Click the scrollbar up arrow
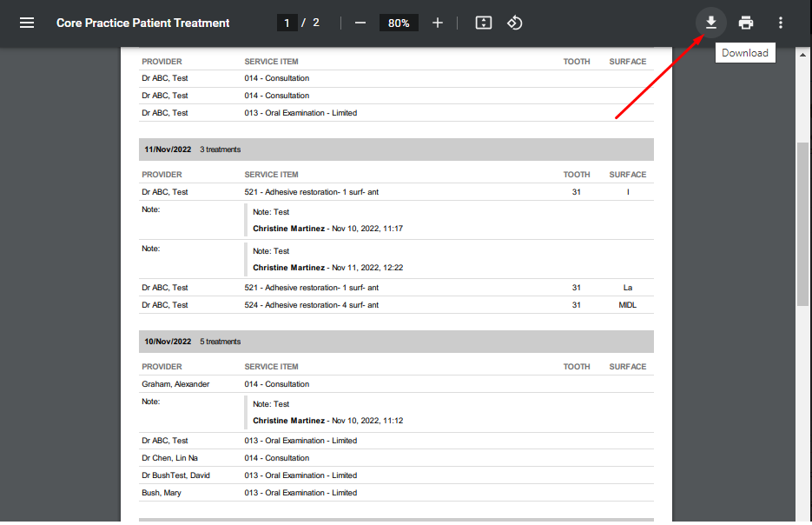Image resolution: width=812 pixels, height=525 pixels. [x=802, y=55]
